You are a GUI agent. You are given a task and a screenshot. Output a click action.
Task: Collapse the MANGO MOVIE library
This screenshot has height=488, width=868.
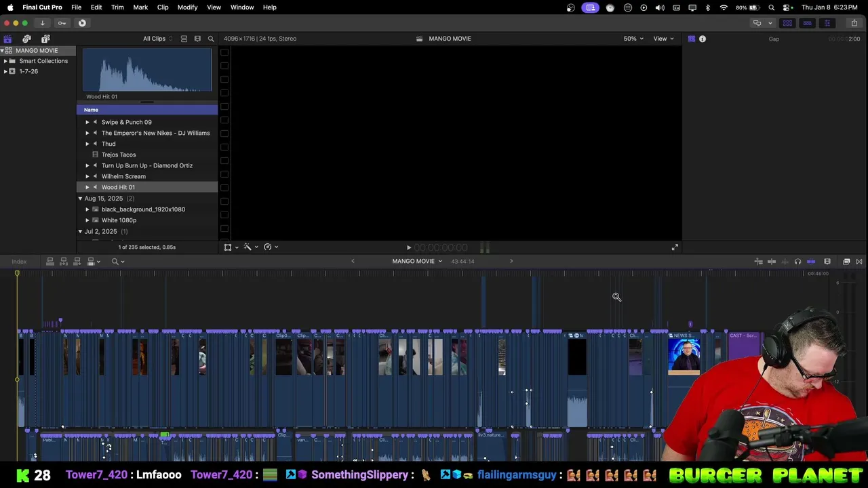click(x=3, y=51)
